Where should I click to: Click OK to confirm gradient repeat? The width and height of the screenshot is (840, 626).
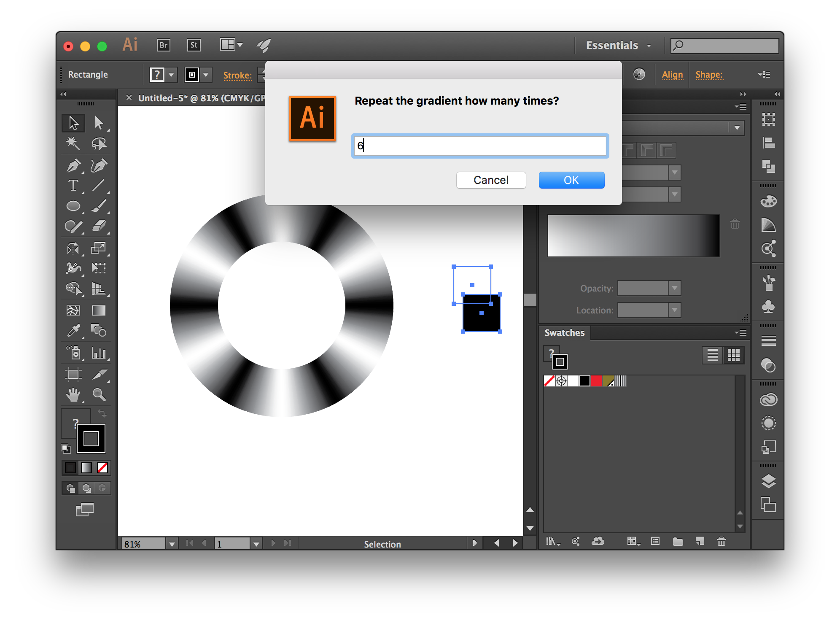570,180
